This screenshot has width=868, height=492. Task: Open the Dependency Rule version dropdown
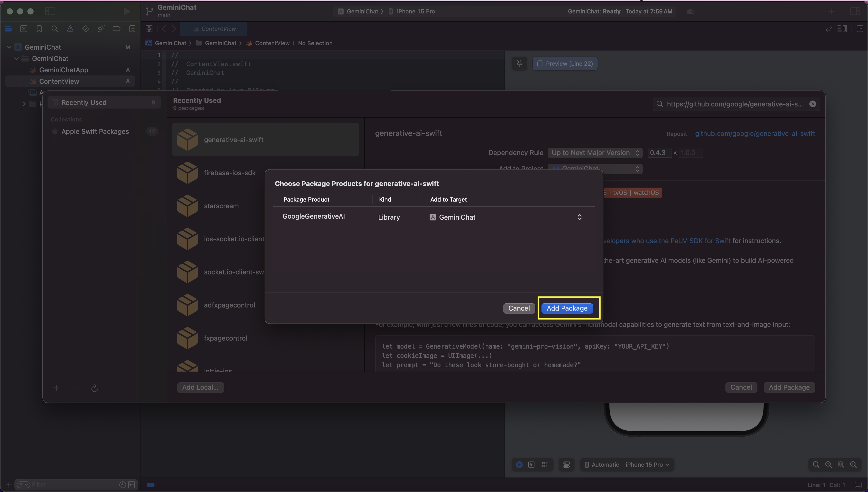(595, 153)
